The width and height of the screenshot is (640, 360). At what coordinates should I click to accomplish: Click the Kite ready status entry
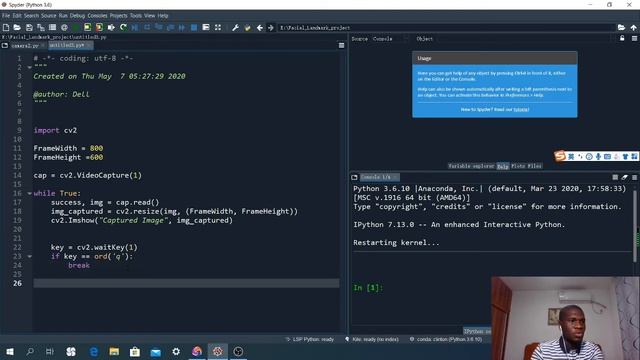(372, 339)
